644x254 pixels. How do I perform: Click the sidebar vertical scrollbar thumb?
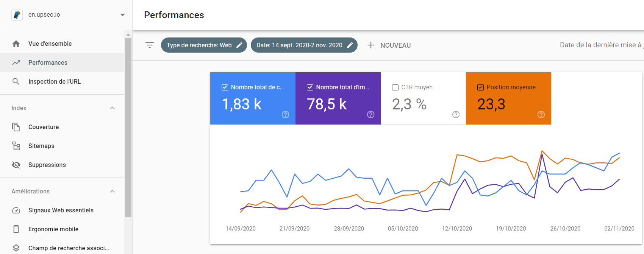[128, 128]
